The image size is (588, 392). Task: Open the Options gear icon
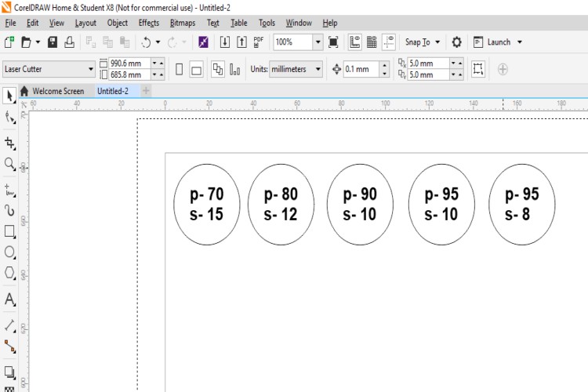tap(456, 42)
